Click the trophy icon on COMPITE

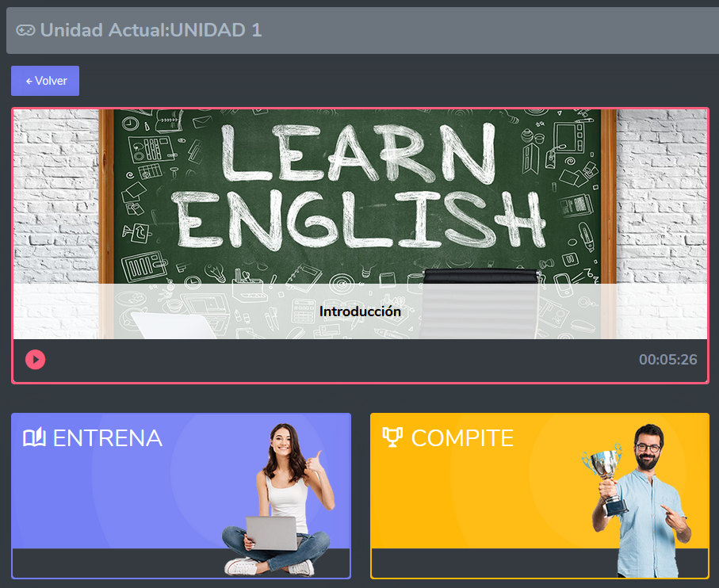click(393, 437)
